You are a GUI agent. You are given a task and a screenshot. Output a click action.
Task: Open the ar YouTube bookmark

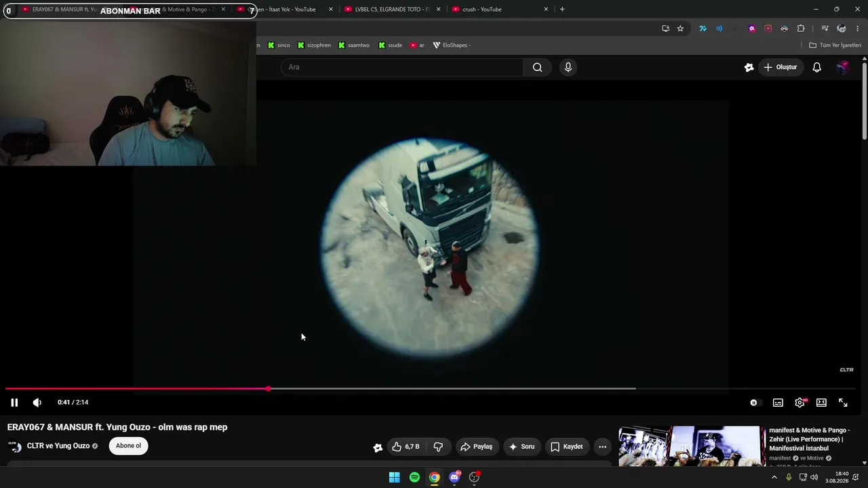click(x=417, y=45)
